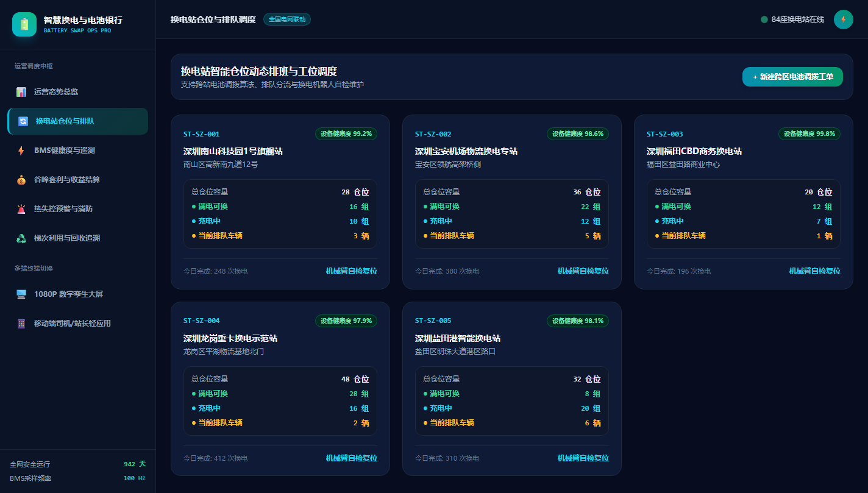The width and height of the screenshot is (868, 493).
Task: Click 84座换电站在线 status indicator
Action: (792, 20)
